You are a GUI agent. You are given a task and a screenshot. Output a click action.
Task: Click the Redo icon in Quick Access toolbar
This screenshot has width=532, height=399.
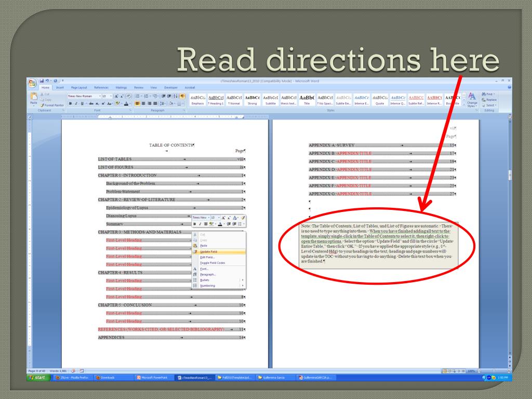pyautogui.click(x=55, y=81)
